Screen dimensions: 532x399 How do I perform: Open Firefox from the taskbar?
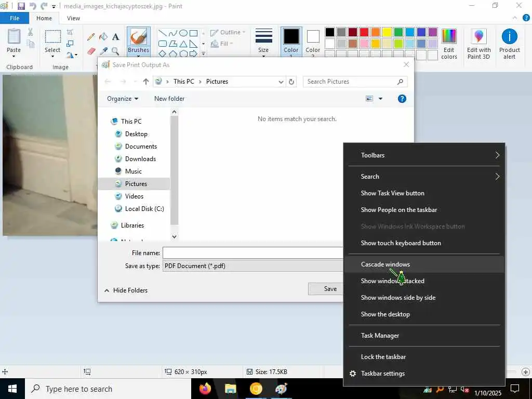click(205, 389)
